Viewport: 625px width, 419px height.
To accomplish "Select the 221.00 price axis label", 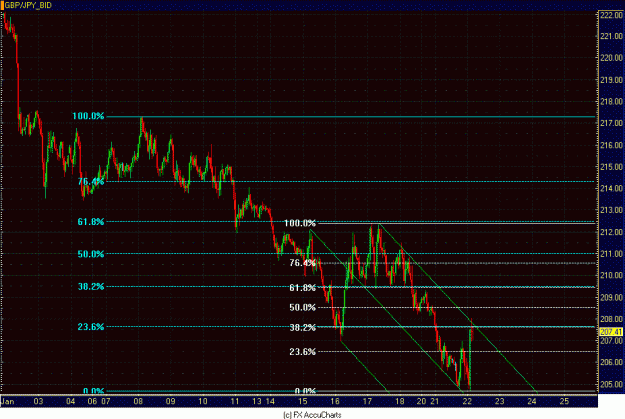I will pos(611,36).
